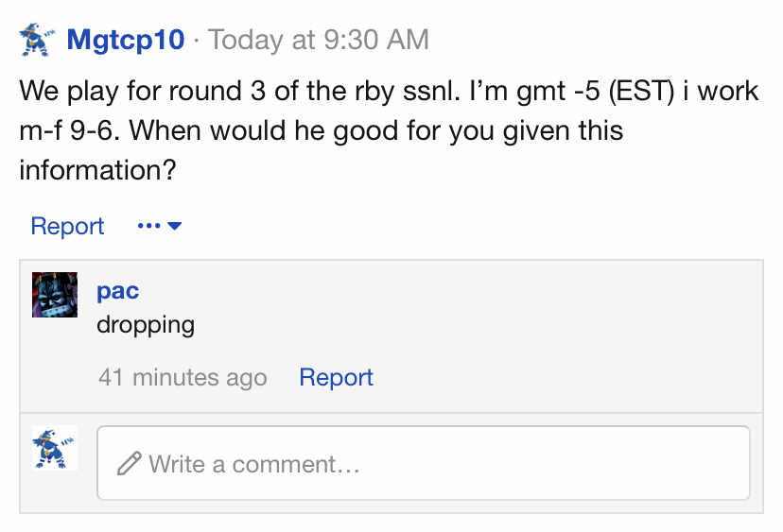Select your own avatar beside the comment box

pyautogui.click(x=55, y=448)
